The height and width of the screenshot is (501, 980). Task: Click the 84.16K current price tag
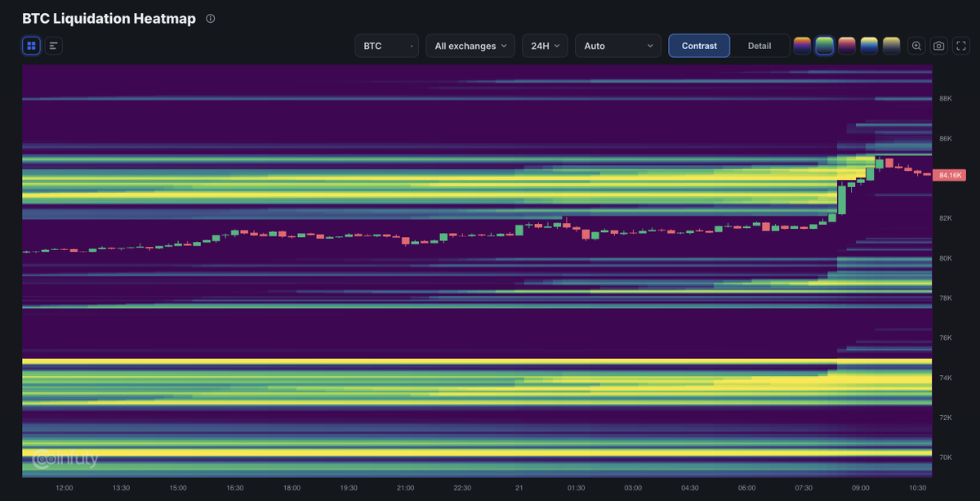pyautogui.click(x=951, y=175)
